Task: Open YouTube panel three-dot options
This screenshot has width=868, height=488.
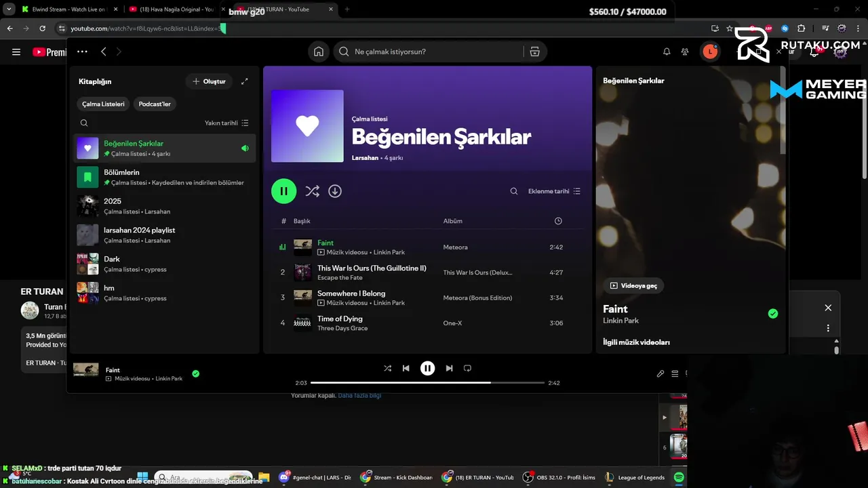Action: [x=828, y=328]
